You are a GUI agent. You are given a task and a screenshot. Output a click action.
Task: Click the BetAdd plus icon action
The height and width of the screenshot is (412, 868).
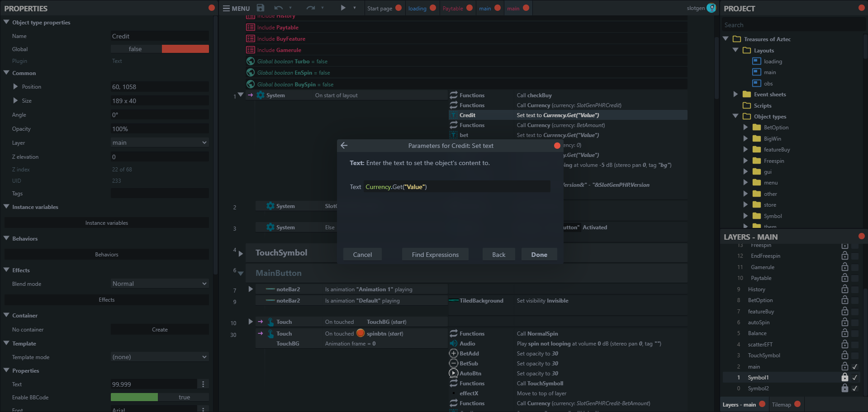[454, 353]
